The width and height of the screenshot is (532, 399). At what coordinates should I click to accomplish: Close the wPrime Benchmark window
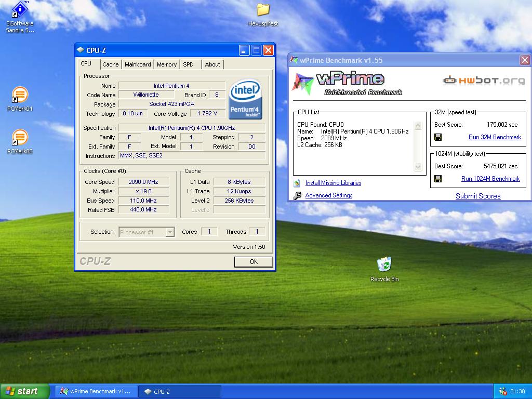pyautogui.click(x=525, y=60)
